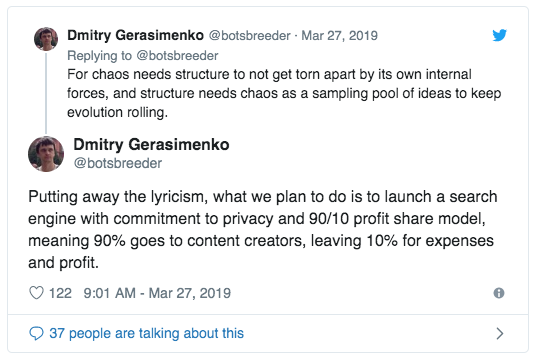Click the 122 likes count
Image resolution: width=536 pixels, height=360 pixels.
[x=60, y=293]
